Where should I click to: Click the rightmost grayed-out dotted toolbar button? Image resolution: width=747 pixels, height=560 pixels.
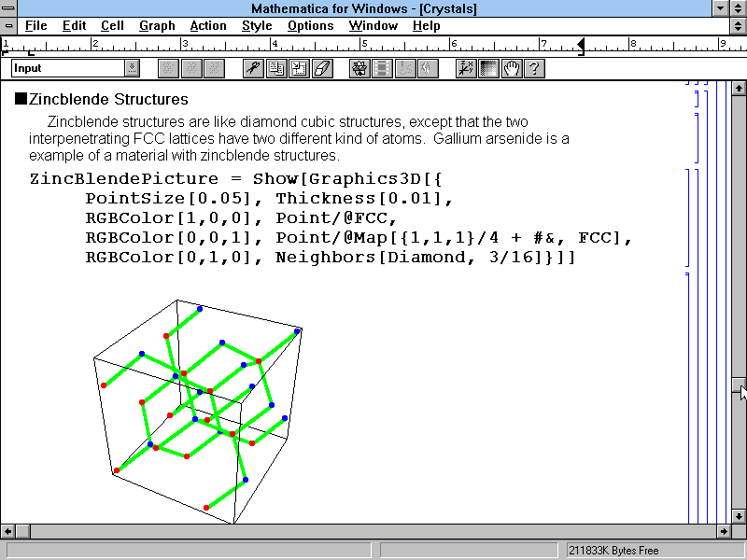214,68
